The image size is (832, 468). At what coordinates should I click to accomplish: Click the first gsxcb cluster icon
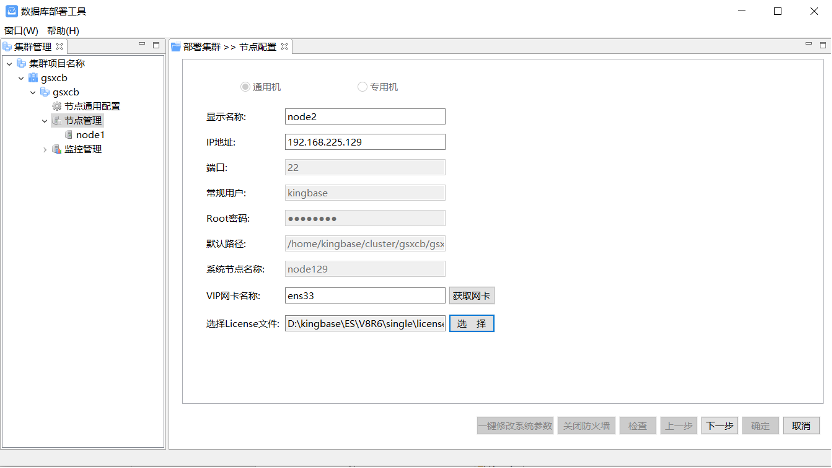(x=33, y=77)
